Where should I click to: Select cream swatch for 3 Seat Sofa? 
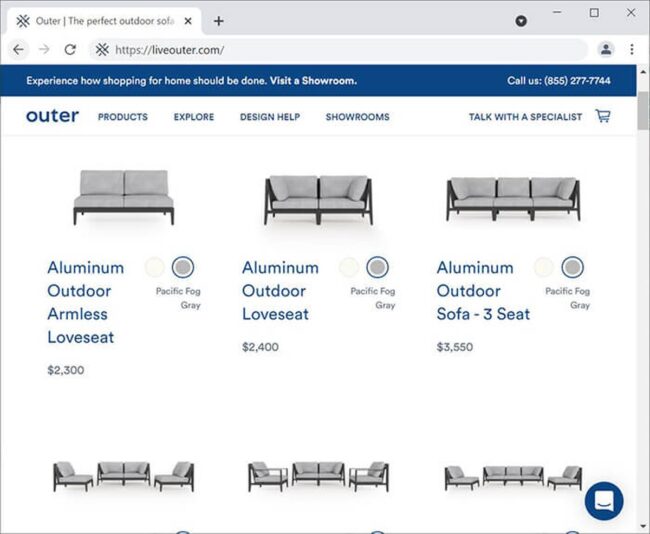[x=543, y=267]
